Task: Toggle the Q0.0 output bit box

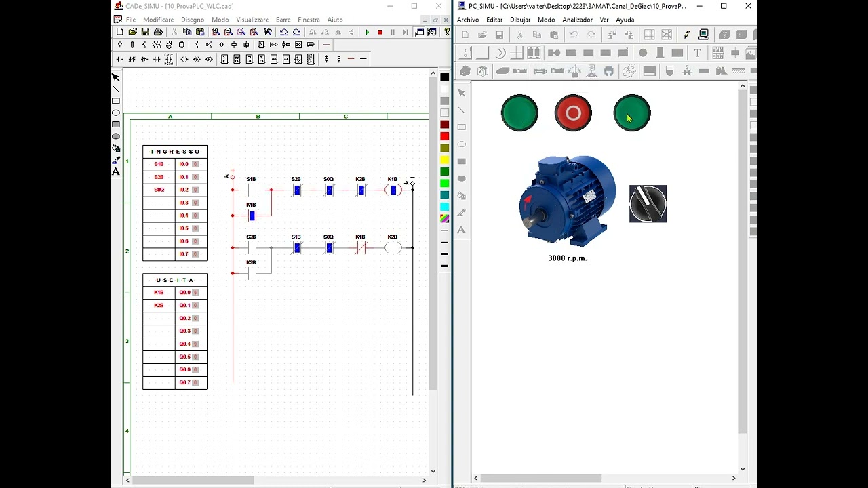Action: (195, 293)
